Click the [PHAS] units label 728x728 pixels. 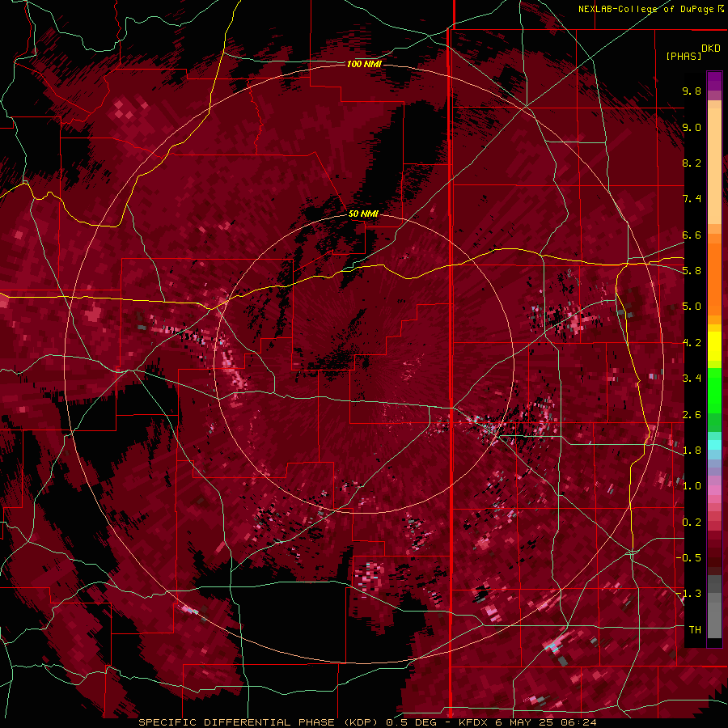(x=684, y=56)
